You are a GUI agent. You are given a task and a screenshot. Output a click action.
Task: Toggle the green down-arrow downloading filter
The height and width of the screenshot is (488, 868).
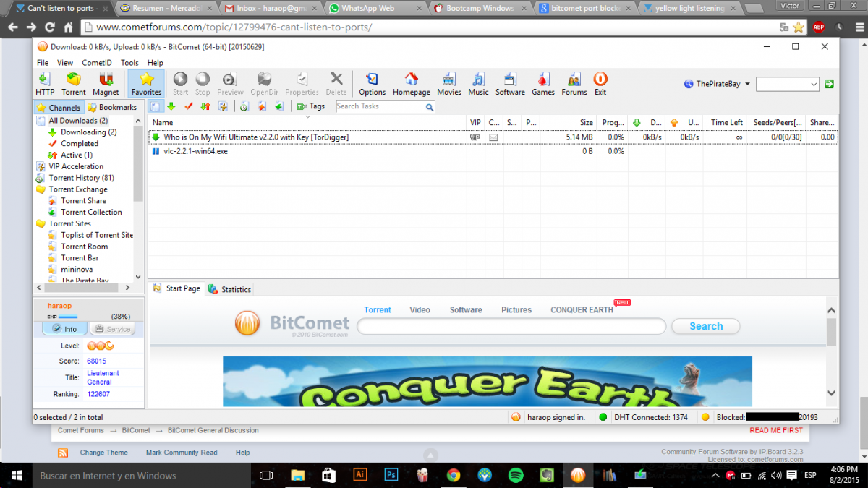171,106
